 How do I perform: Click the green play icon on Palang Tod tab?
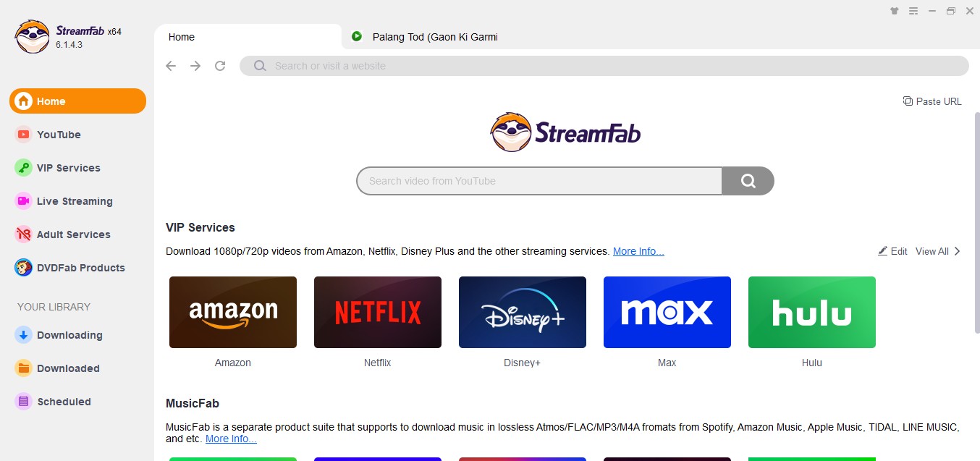tap(357, 36)
